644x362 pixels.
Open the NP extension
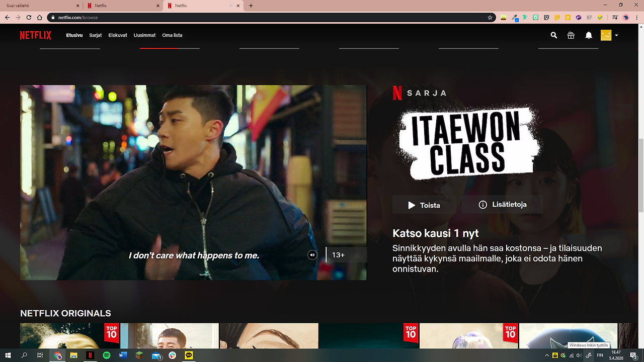coord(589,18)
